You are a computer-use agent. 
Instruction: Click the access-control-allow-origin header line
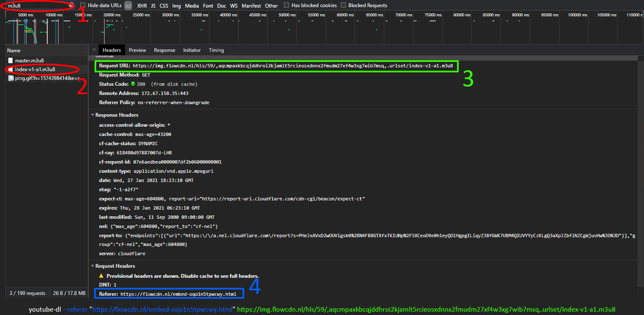(x=135, y=125)
